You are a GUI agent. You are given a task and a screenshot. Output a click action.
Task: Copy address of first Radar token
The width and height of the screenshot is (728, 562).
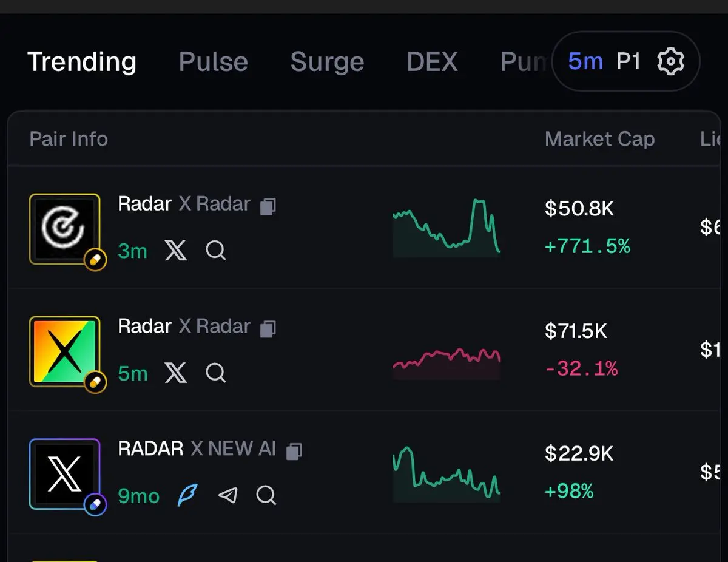[268, 206]
